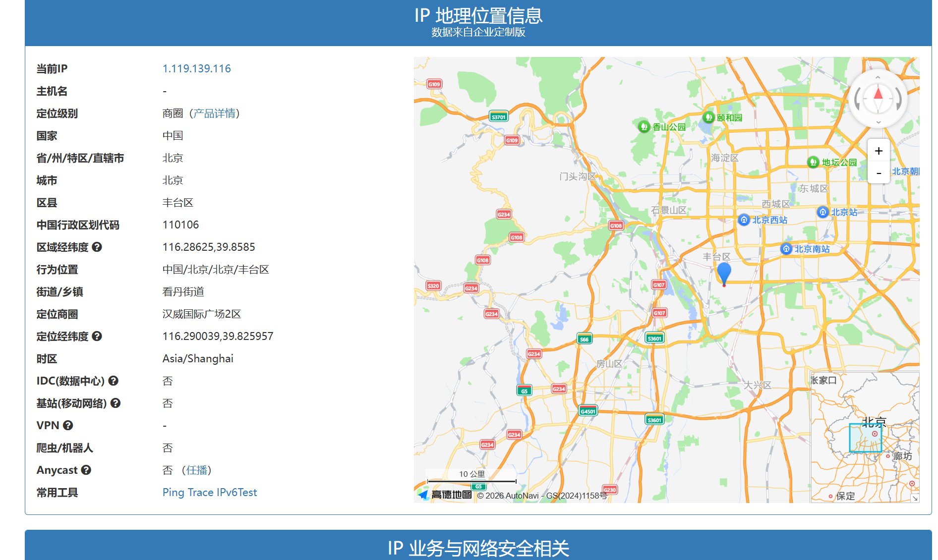Click help icon beside 定位经纬度
The image size is (938, 560).
coord(97,336)
